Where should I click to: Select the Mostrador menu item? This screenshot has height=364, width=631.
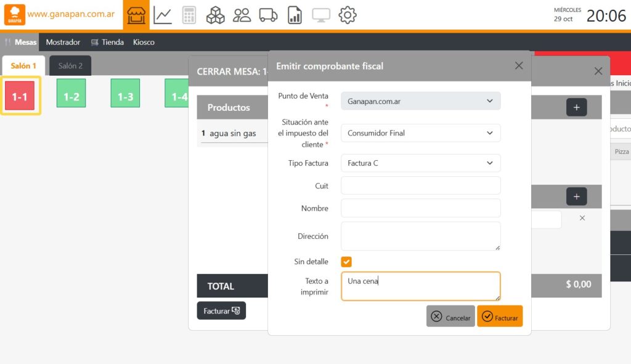tap(63, 42)
